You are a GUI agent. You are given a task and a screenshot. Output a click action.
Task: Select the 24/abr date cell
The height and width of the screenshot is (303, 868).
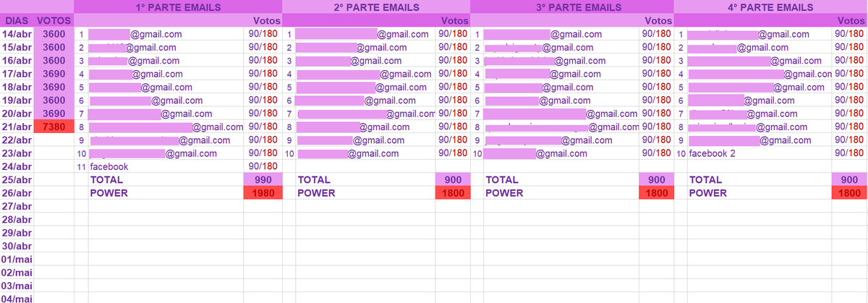click(17, 167)
